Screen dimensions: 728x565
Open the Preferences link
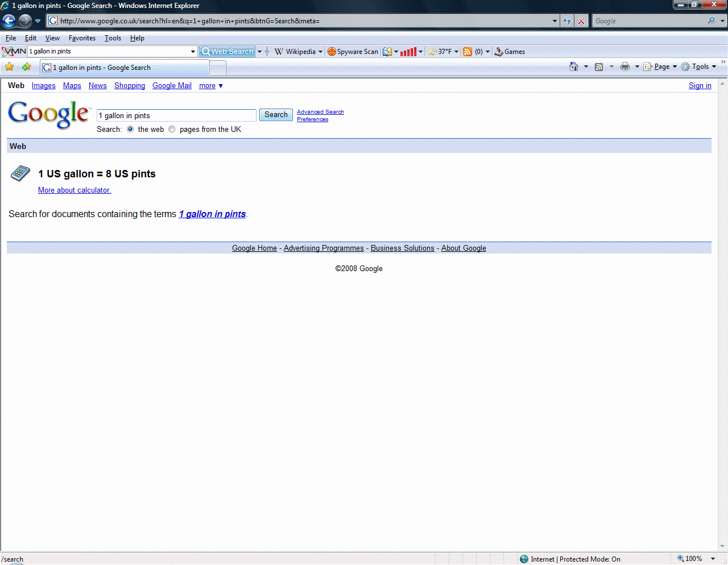click(312, 119)
